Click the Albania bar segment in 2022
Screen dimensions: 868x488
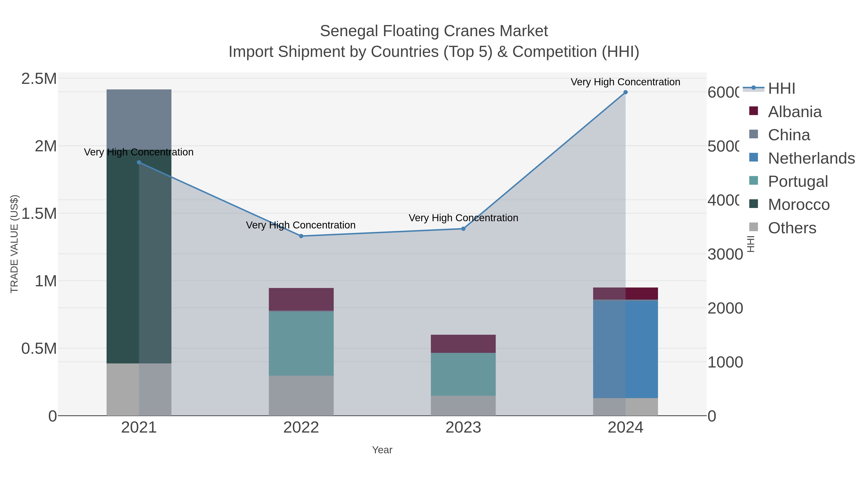point(301,299)
